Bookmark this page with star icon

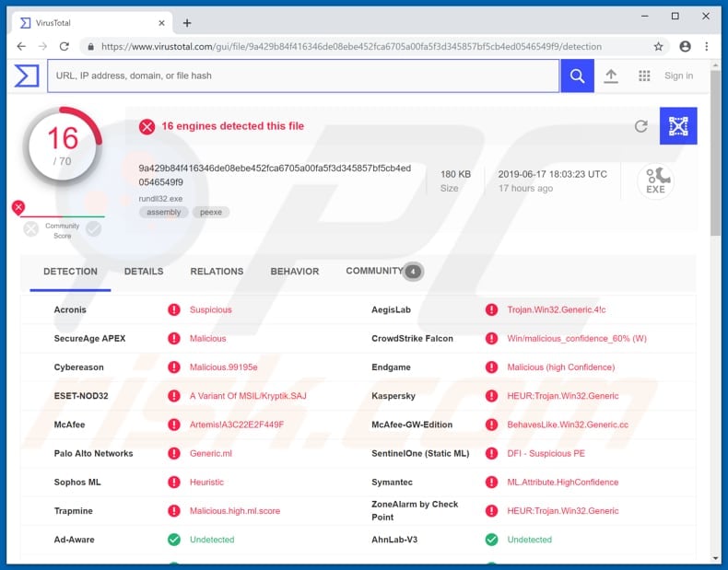(x=658, y=46)
